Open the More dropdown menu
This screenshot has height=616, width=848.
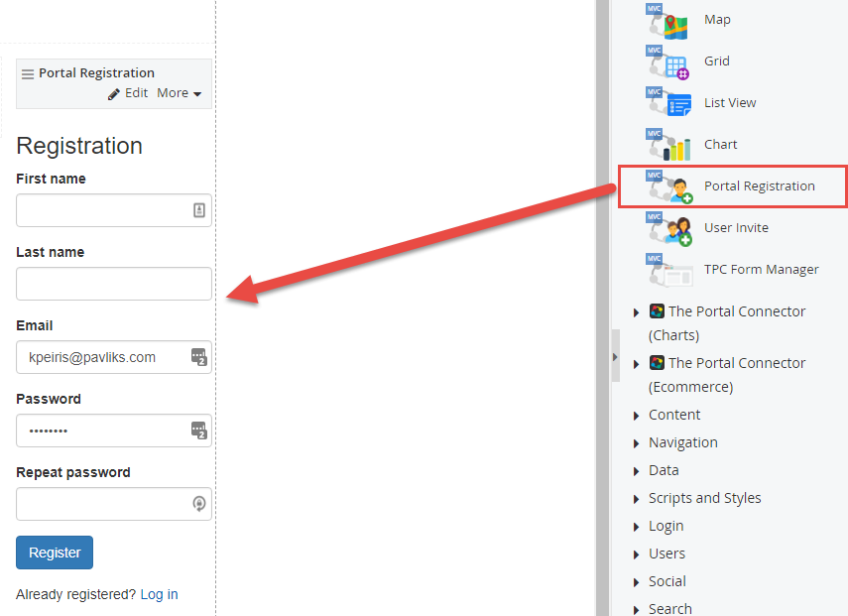pyautogui.click(x=179, y=93)
